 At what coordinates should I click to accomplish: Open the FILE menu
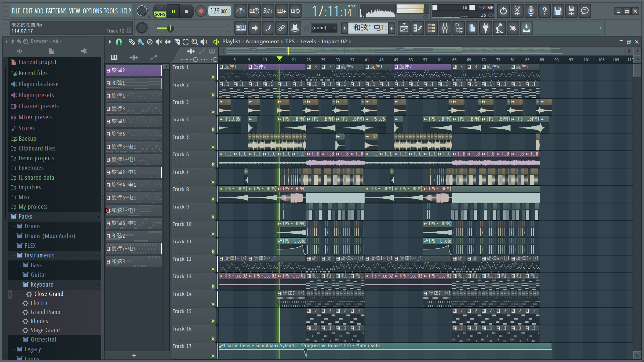(16, 11)
